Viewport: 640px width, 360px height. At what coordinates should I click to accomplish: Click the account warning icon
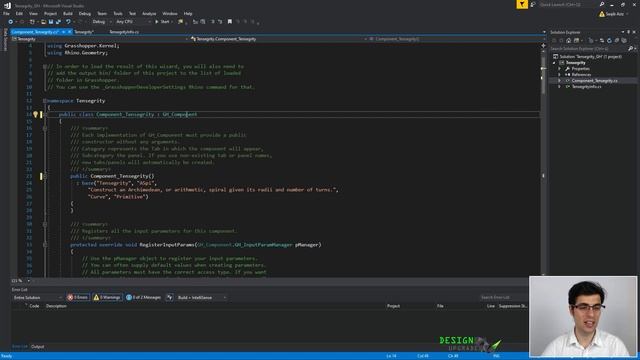click(602, 14)
